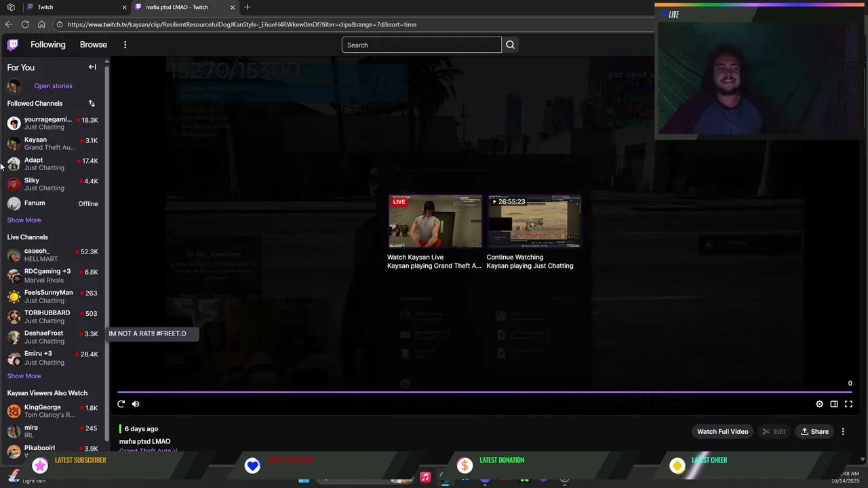Focus the Twitch search field
Screen dimensions: 868x488
(421, 45)
